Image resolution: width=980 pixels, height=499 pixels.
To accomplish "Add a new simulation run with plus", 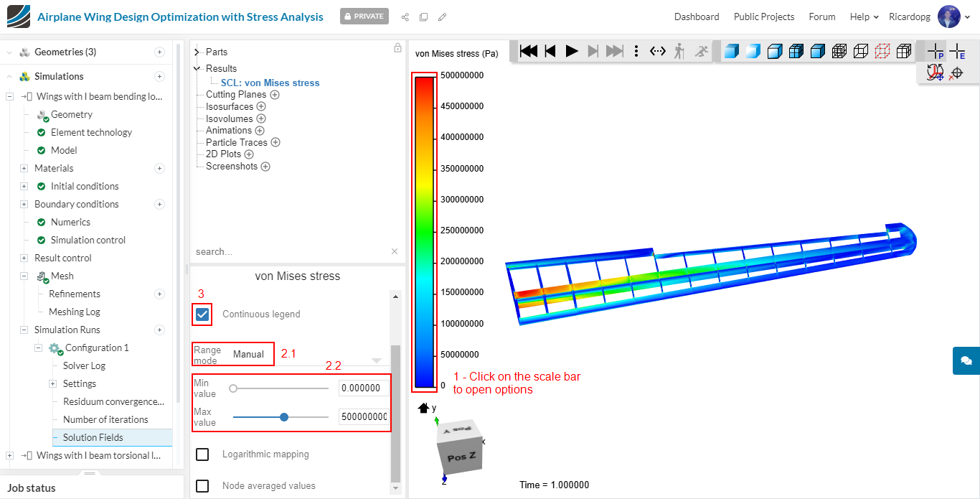I will 159,330.
